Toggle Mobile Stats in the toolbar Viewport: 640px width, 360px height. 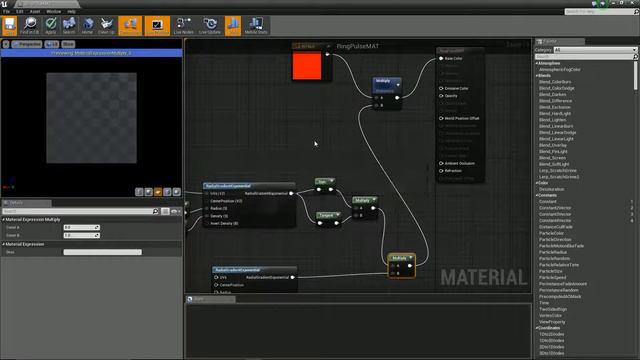pos(256,26)
